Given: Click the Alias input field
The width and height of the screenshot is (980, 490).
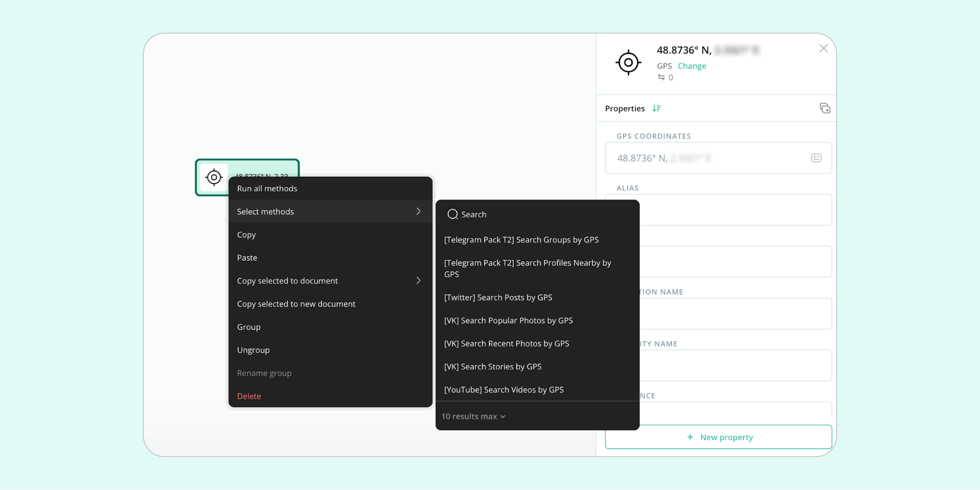Looking at the screenshot, I should click(735, 210).
